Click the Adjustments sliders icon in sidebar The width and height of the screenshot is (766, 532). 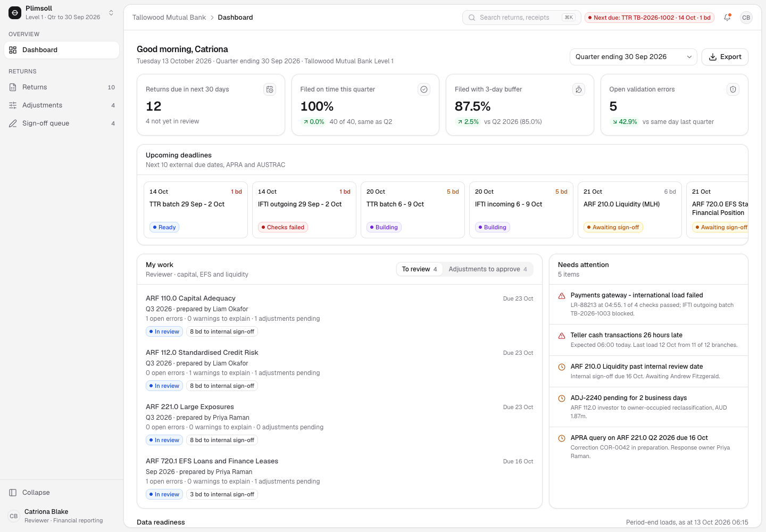click(x=13, y=105)
